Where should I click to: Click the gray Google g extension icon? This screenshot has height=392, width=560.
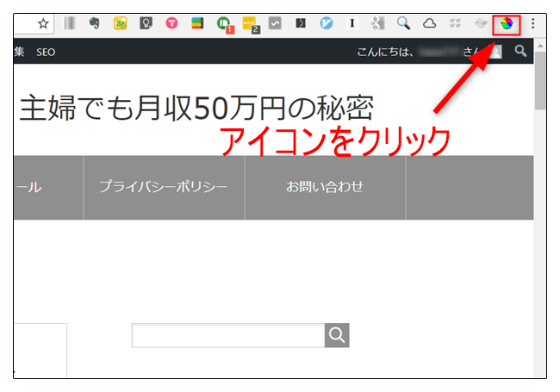coord(378,23)
